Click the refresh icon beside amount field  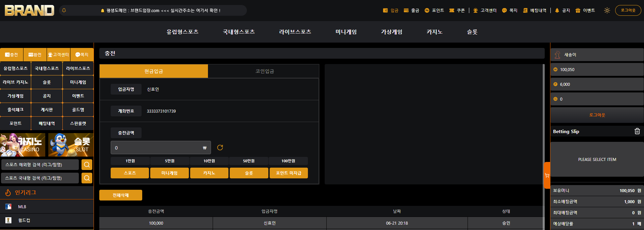[220, 148]
